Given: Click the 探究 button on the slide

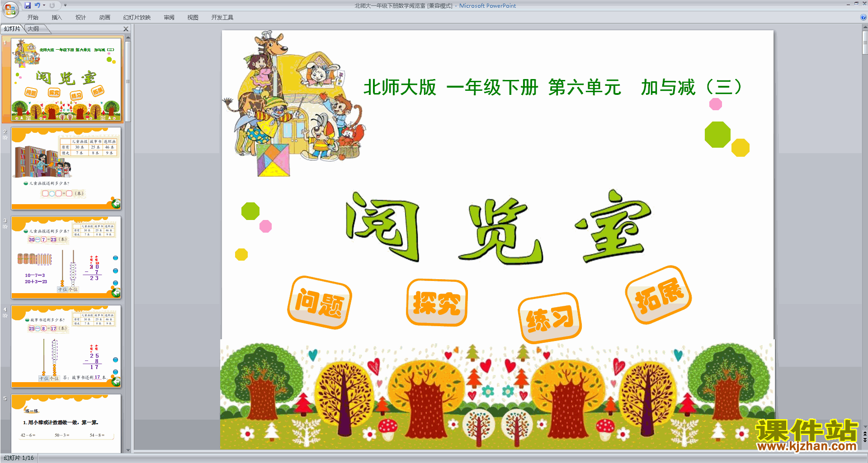Looking at the screenshot, I should point(437,303).
